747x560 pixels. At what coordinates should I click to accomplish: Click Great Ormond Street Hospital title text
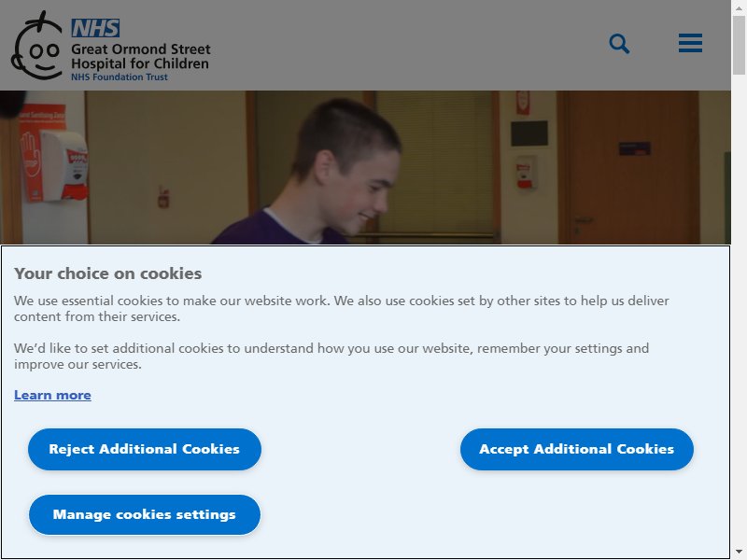(141, 56)
